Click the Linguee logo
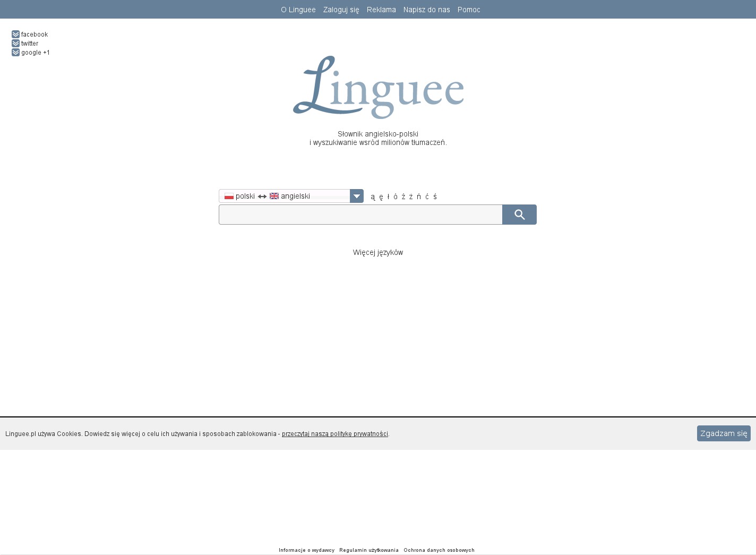This screenshot has width=756, height=555. point(378,87)
